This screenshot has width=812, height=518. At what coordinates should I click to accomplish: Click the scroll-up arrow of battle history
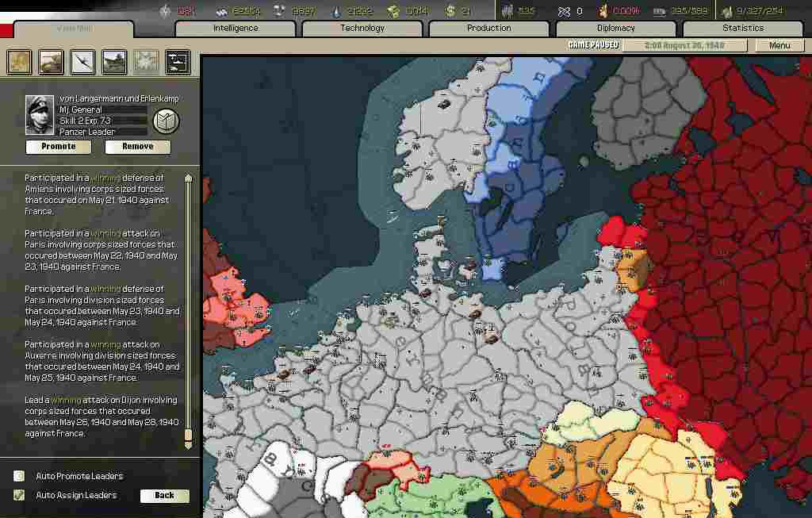[189, 178]
